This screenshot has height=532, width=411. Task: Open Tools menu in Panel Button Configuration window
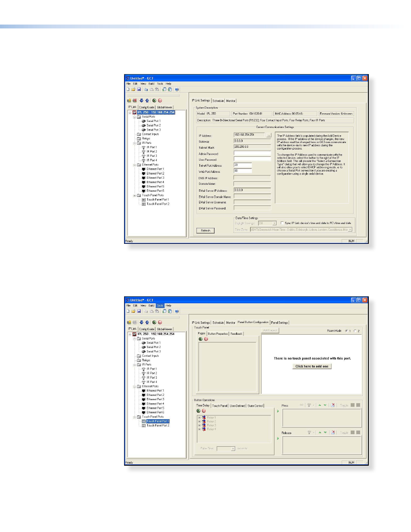point(160,305)
